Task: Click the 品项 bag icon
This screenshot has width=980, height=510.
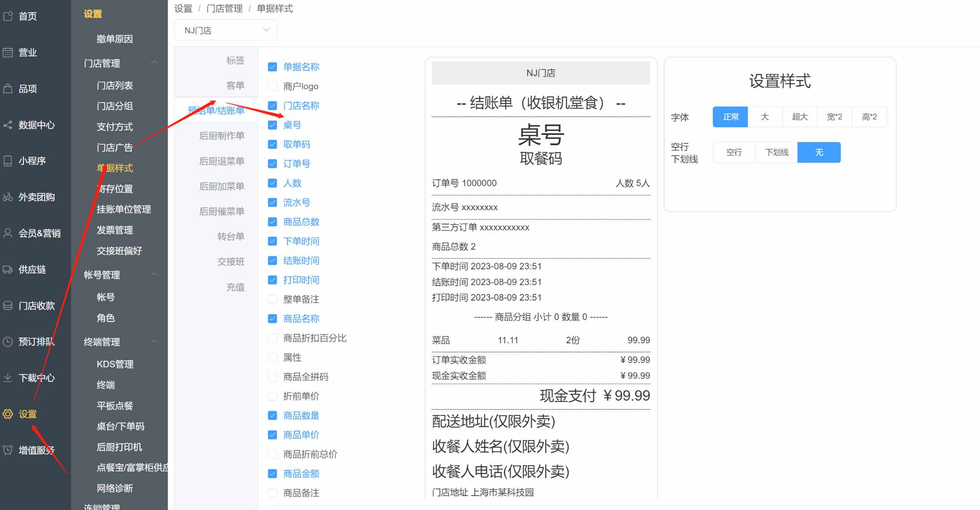Action: coord(8,88)
